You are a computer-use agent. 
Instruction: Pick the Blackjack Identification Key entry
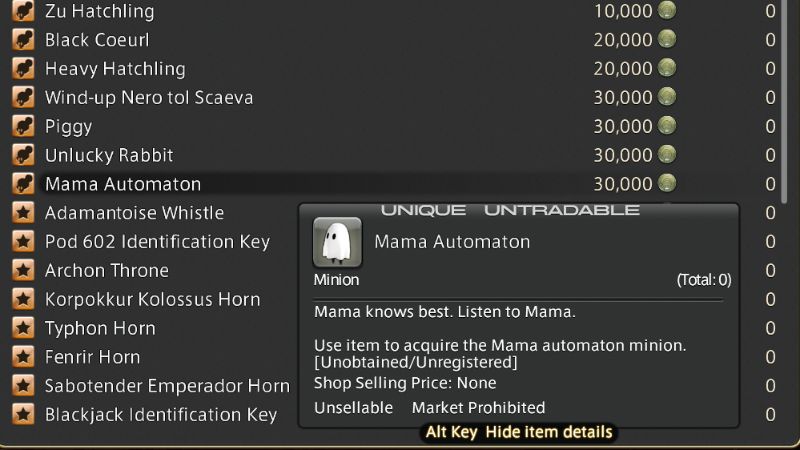[x=161, y=415]
